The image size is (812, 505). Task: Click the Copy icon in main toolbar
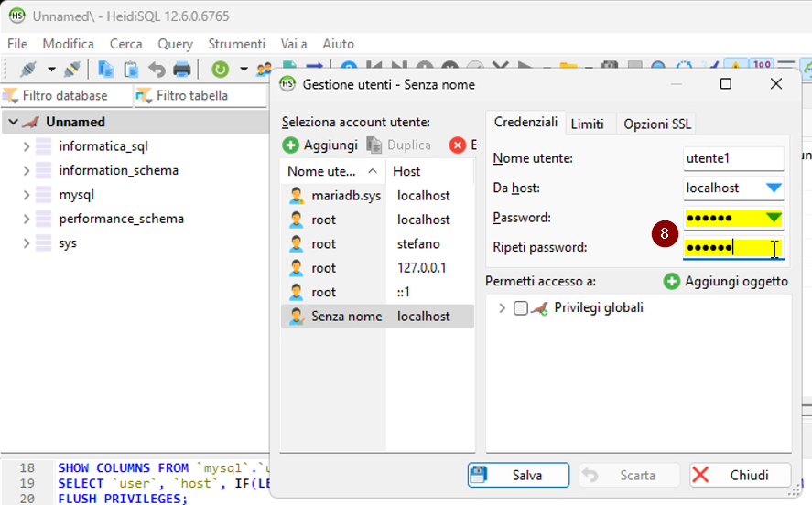tap(106, 69)
